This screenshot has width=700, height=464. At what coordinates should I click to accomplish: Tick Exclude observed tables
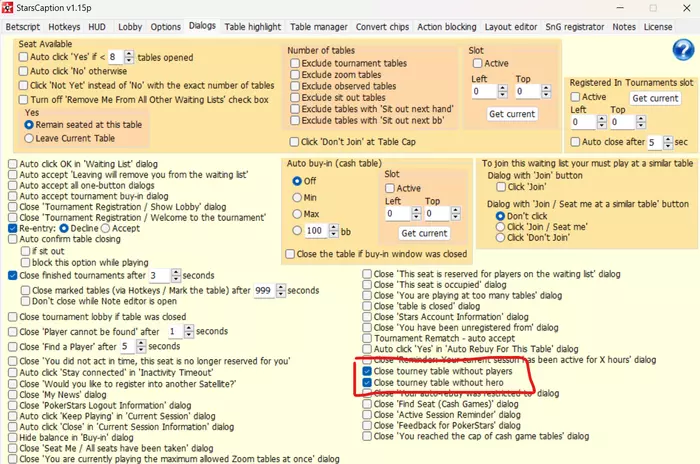[x=295, y=86]
